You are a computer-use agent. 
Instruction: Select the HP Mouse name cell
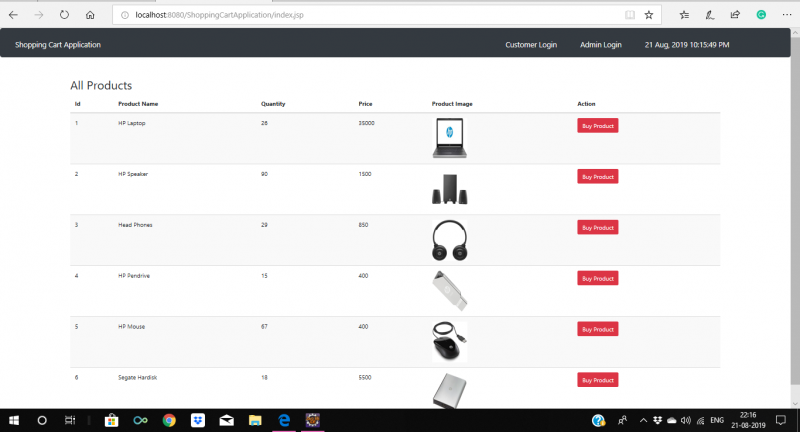click(131, 326)
